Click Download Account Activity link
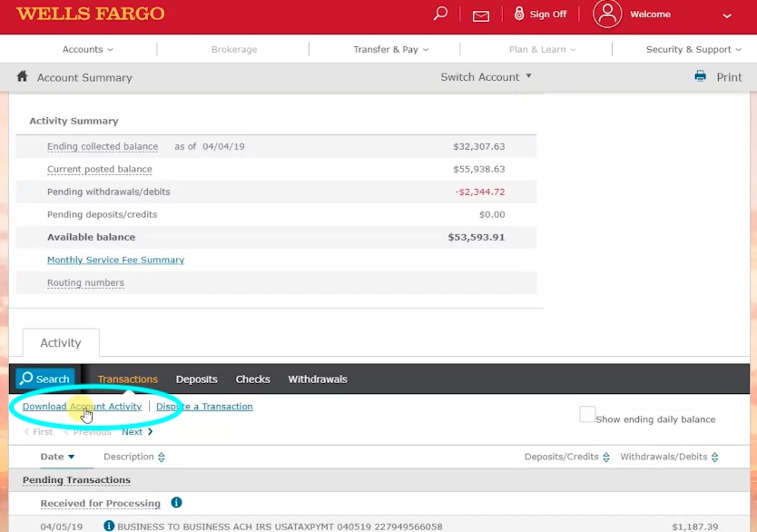Screen dimensions: 757x532 point(82,407)
